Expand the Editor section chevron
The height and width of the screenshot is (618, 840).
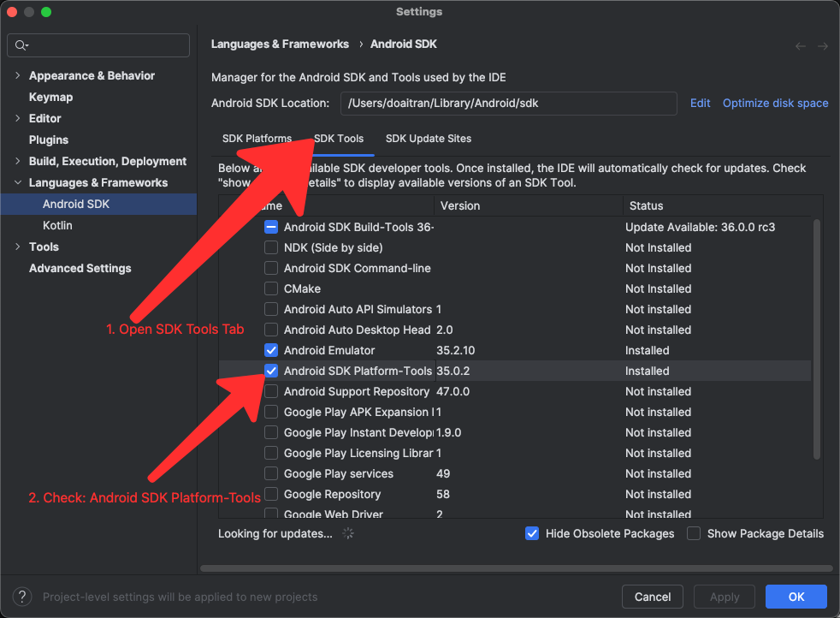[18, 118]
